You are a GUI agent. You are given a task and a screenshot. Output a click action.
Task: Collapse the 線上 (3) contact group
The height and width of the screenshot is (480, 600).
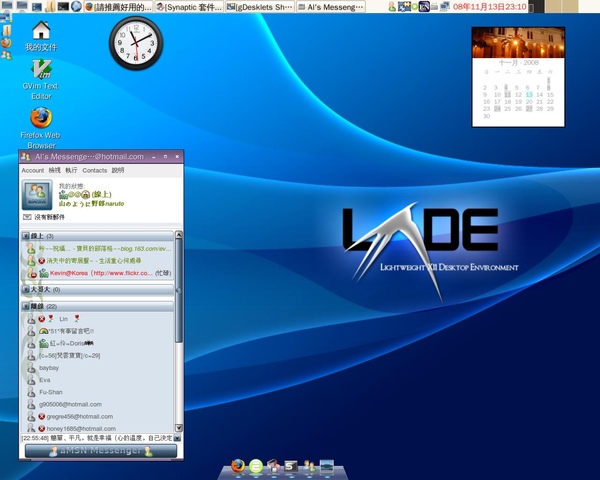coord(26,236)
